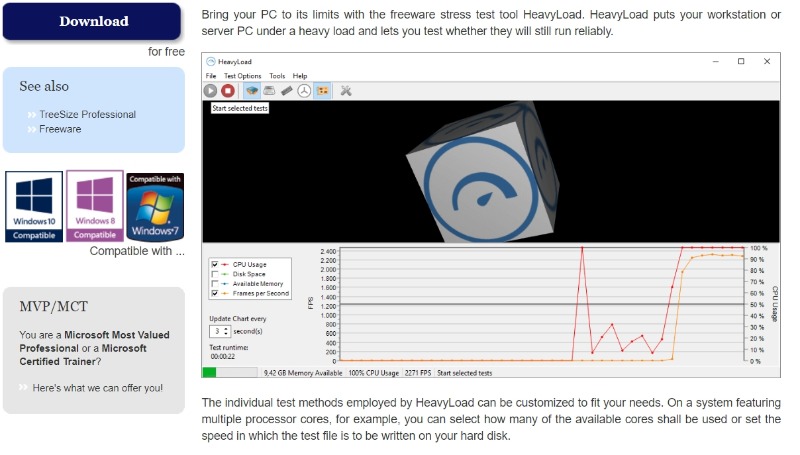The height and width of the screenshot is (455, 800).
Task: Open the Test Options menu
Action: [x=242, y=75]
